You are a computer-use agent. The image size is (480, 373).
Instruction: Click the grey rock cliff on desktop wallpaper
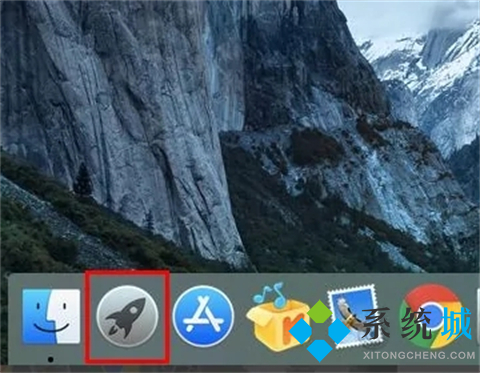coord(140,117)
